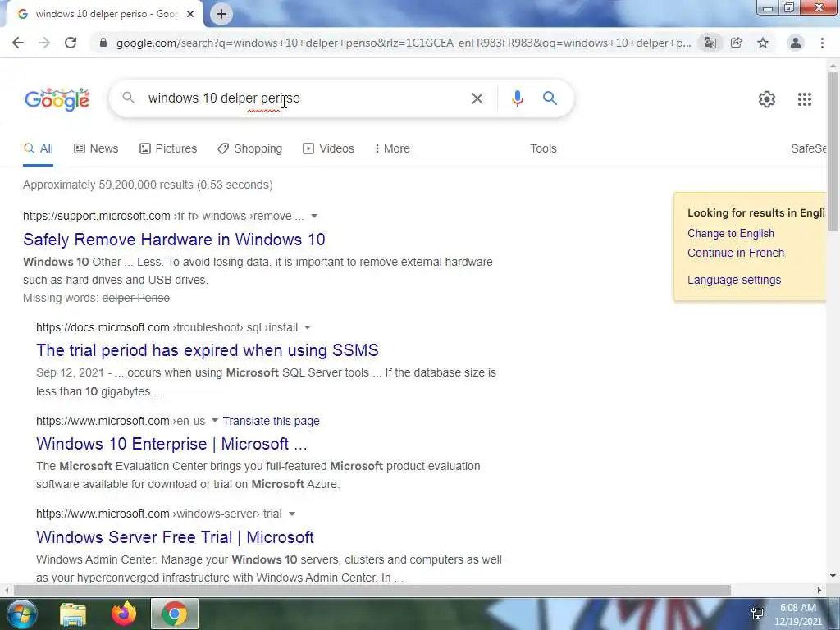Submit search with the blue magnifier

point(550,98)
